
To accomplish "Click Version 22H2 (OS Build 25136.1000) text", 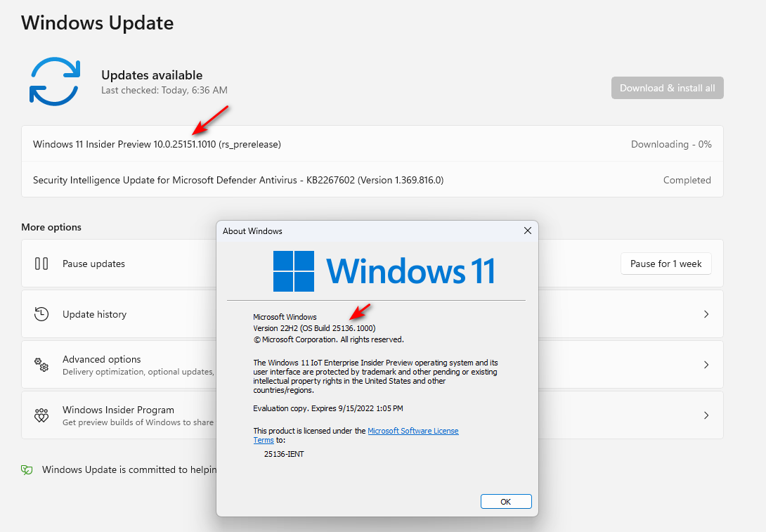I will click(x=314, y=328).
